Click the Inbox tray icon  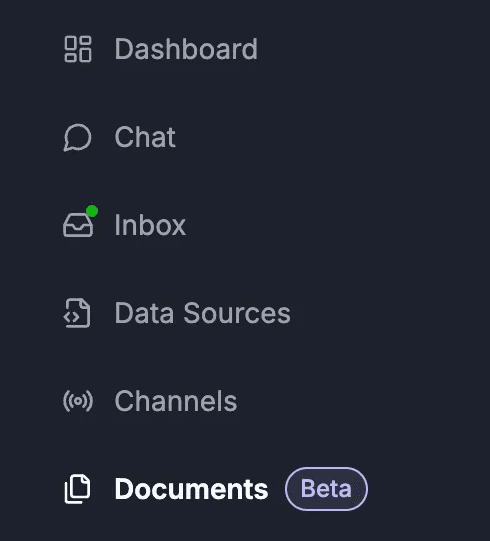(x=78, y=225)
